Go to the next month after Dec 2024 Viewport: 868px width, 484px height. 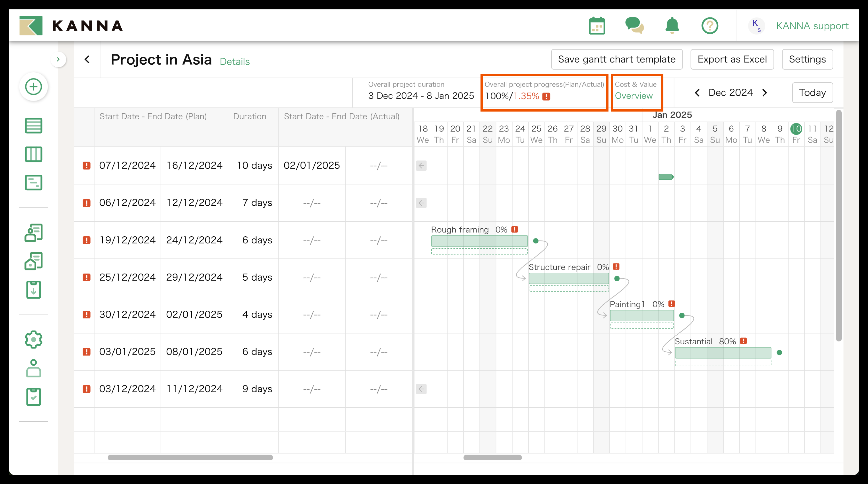point(765,93)
